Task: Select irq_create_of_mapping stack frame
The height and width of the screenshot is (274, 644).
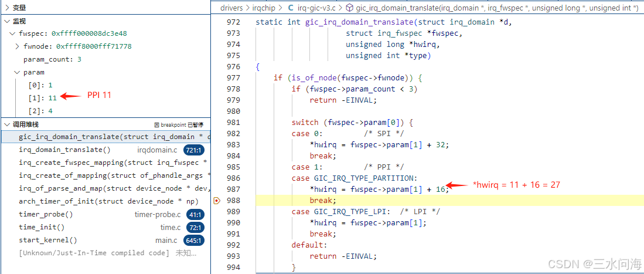Action: (x=105, y=175)
